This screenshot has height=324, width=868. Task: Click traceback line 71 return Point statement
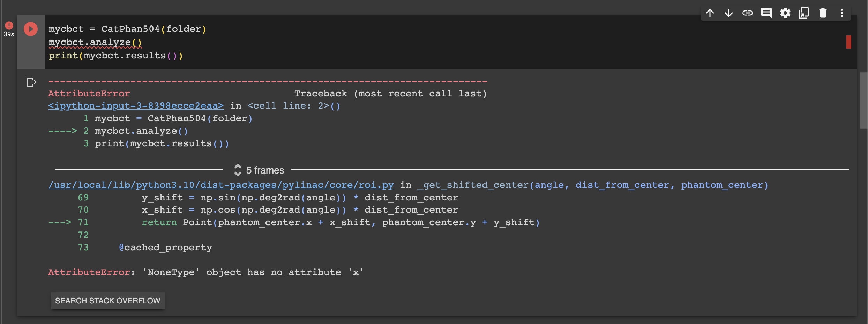point(341,222)
